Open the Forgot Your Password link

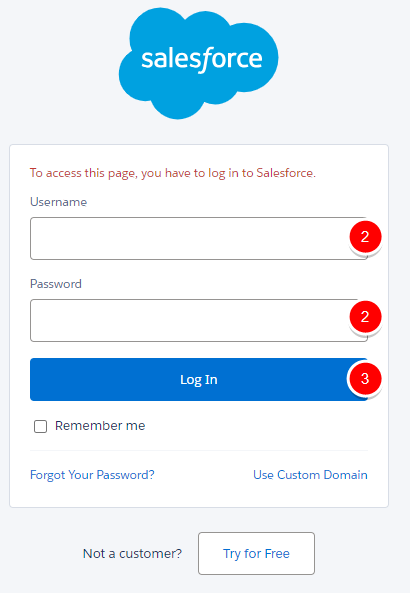(x=92, y=475)
